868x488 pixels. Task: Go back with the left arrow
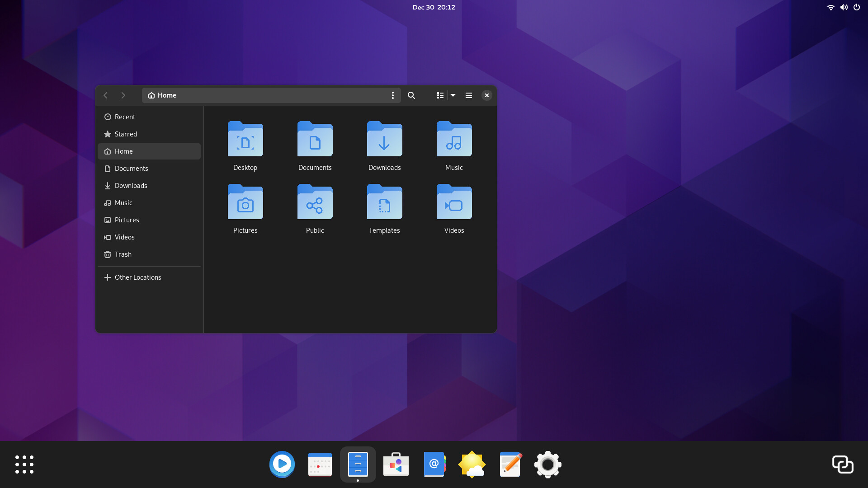coord(106,95)
